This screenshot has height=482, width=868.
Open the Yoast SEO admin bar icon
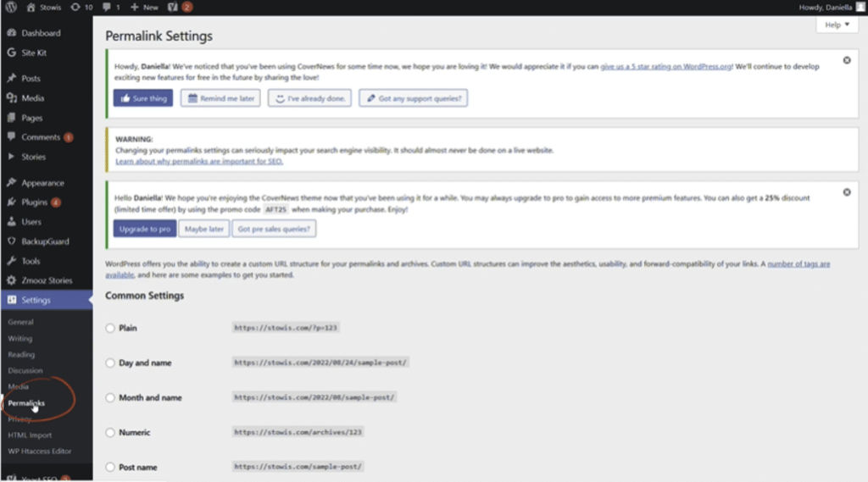tap(173, 7)
